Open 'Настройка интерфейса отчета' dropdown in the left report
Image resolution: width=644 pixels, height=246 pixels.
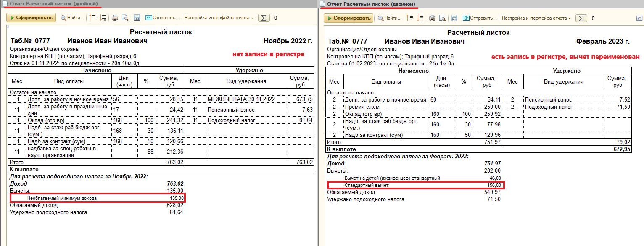click(219, 18)
